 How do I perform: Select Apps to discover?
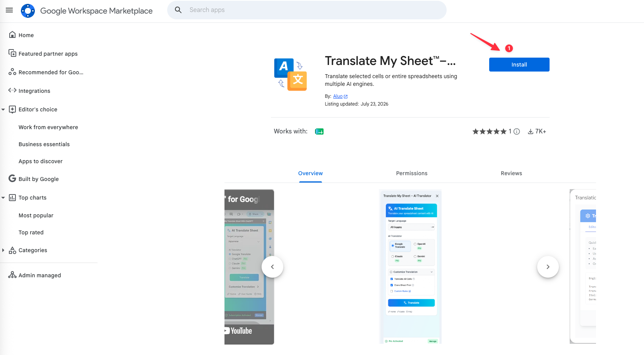41,161
